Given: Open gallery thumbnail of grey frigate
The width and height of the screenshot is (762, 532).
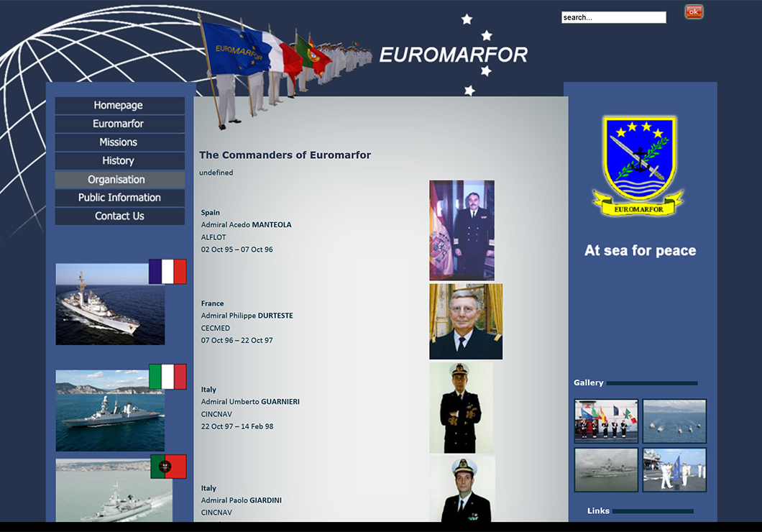Looking at the screenshot, I should [x=606, y=469].
